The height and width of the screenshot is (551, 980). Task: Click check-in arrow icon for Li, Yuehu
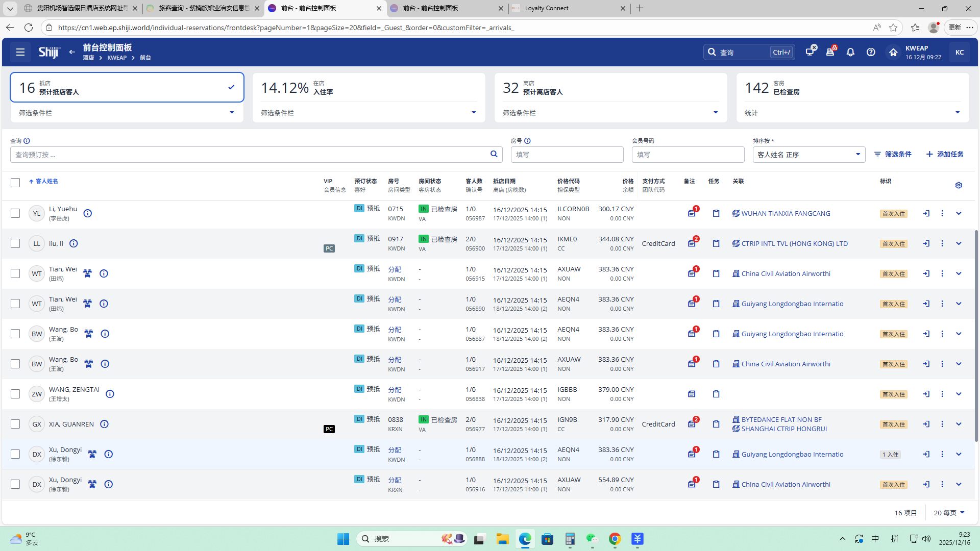pos(926,213)
